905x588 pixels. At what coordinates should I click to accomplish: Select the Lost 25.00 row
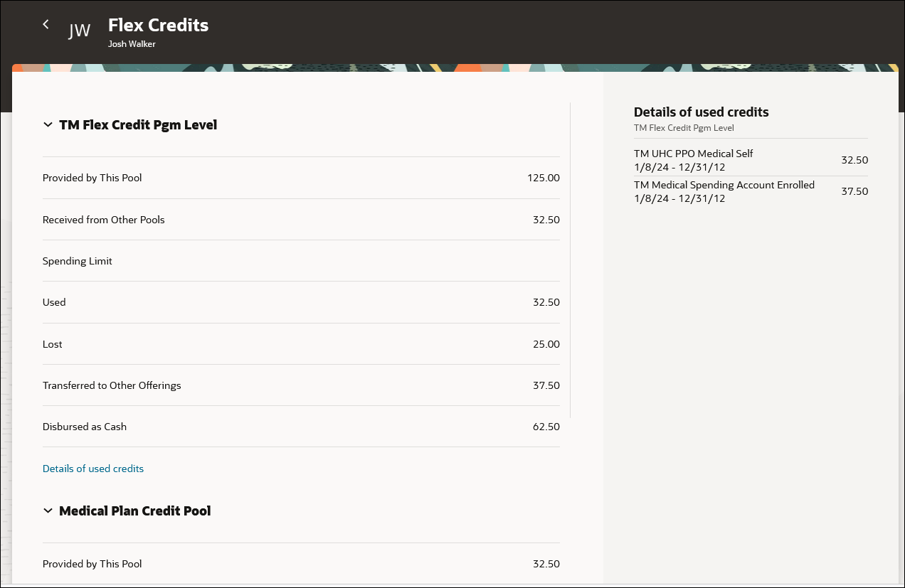tap(301, 344)
